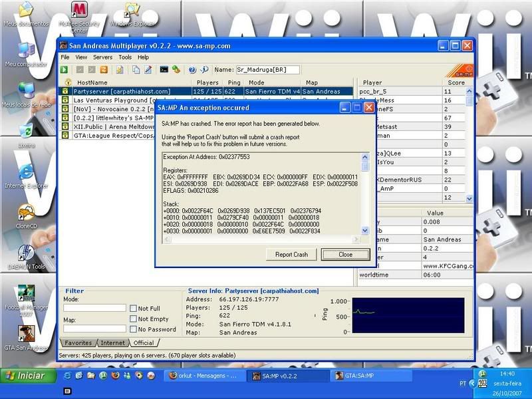Click the grayed Delete Server toolbar icon
The width and height of the screenshot is (532, 399).
click(92, 70)
